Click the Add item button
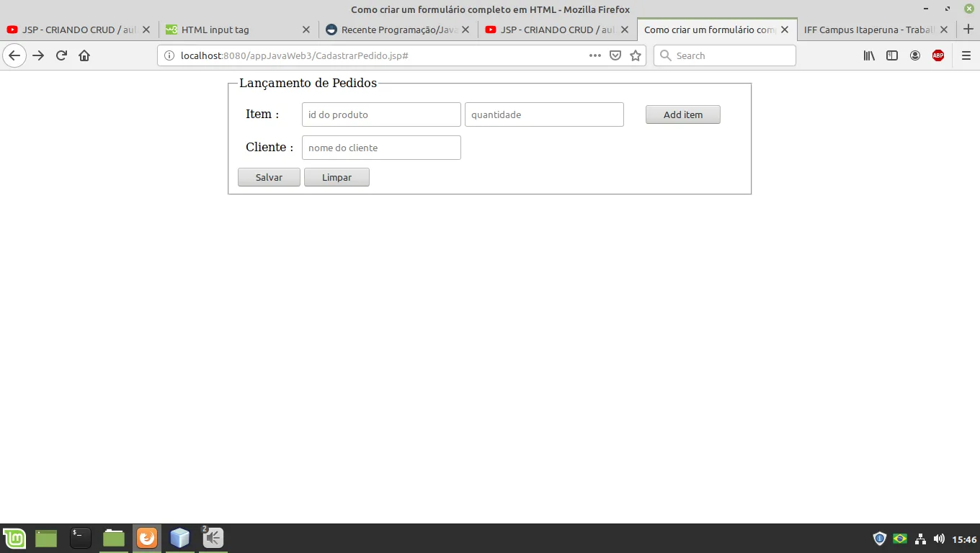Screen dimensions: 980x553 pyautogui.click(x=682, y=114)
